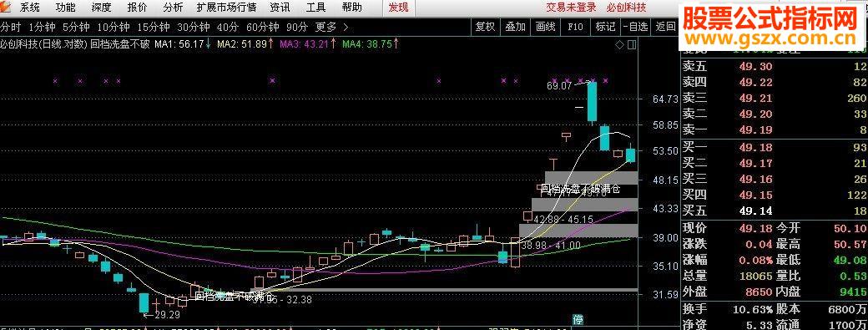Open the 系统 menu
Viewport: 868px width, 330px height.
pos(29,8)
